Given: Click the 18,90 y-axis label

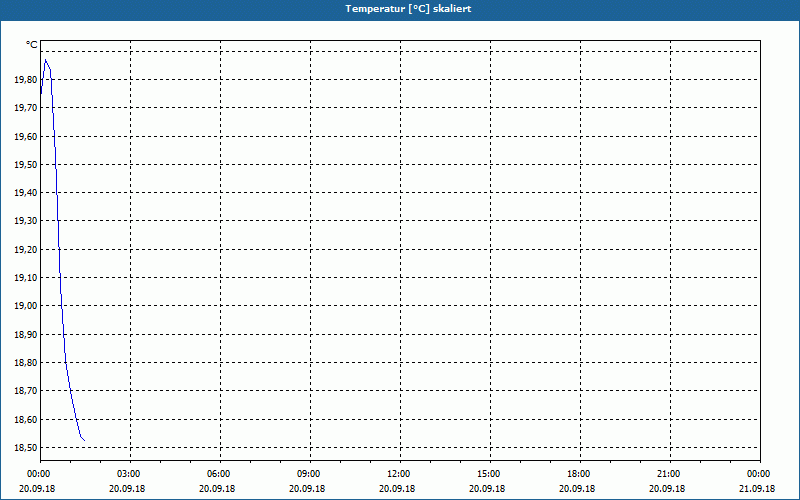Looking at the screenshot, I should (26, 334).
